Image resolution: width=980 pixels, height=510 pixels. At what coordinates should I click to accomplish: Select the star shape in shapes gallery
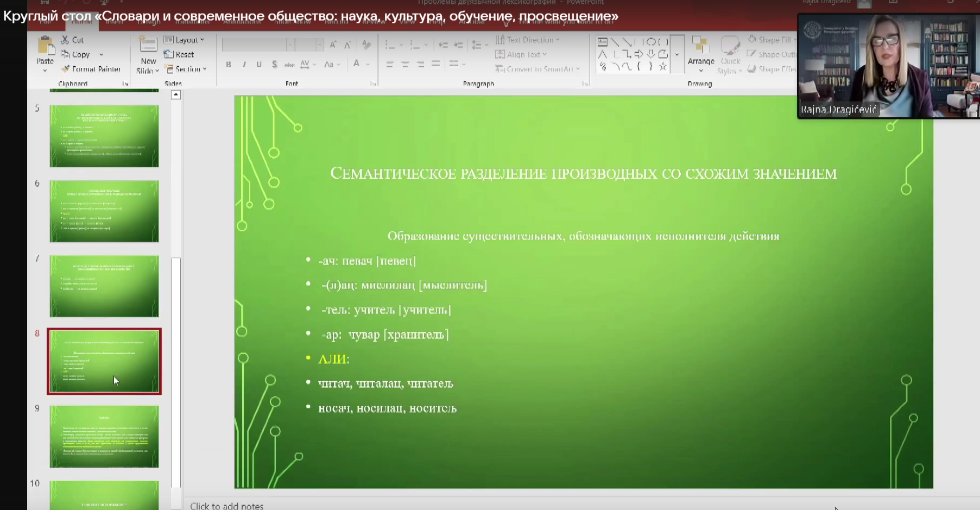[x=663, y=67]
